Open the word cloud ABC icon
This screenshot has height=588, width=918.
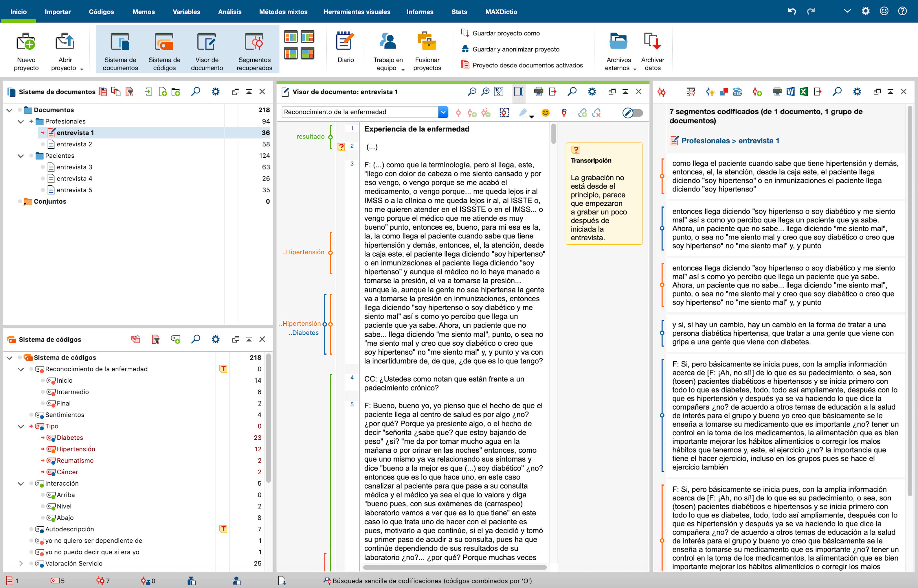tap(737, 92)
